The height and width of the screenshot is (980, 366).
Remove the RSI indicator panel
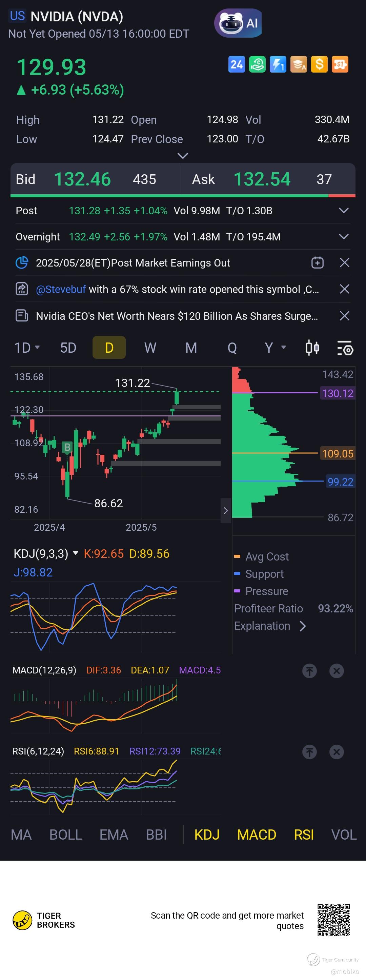click(337, 752)
